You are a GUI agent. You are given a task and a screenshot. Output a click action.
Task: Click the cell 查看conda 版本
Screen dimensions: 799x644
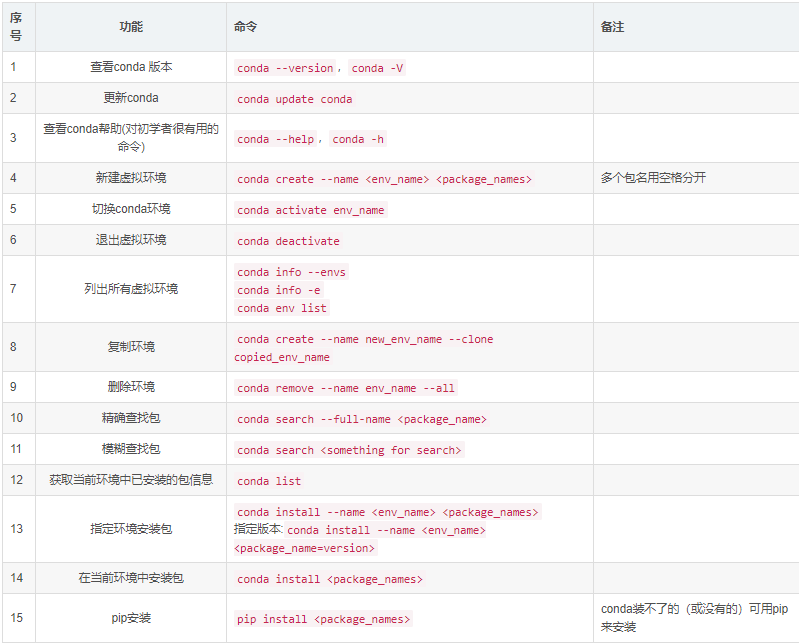131,67
